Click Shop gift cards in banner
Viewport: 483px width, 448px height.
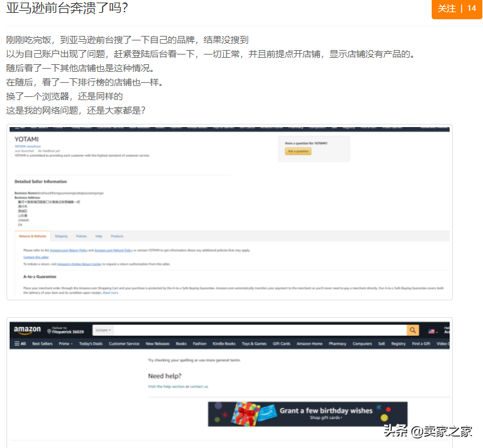click(326, 417)
